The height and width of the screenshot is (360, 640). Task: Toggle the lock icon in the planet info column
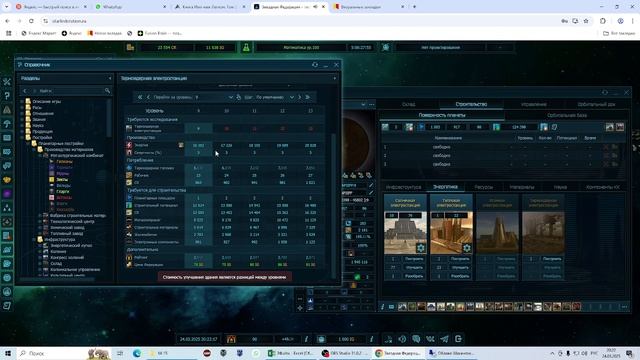[351, 253]
